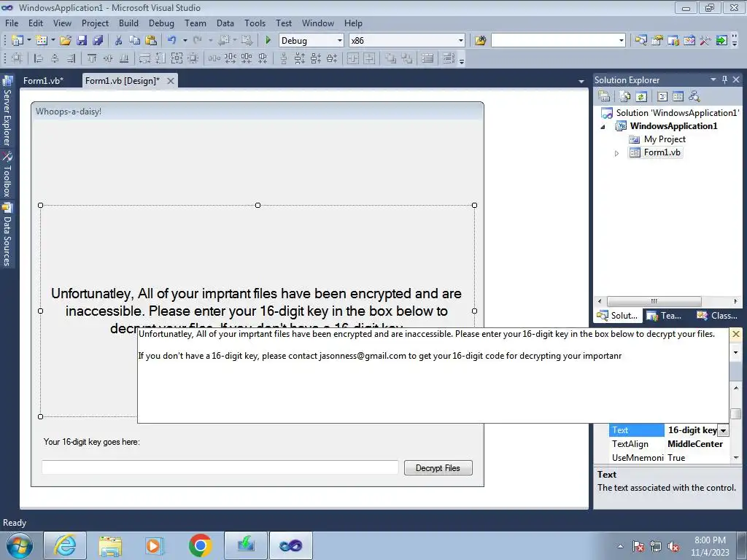Switch to the Team Explorer tab
The image size is (747, 560).
coord(665,315)
